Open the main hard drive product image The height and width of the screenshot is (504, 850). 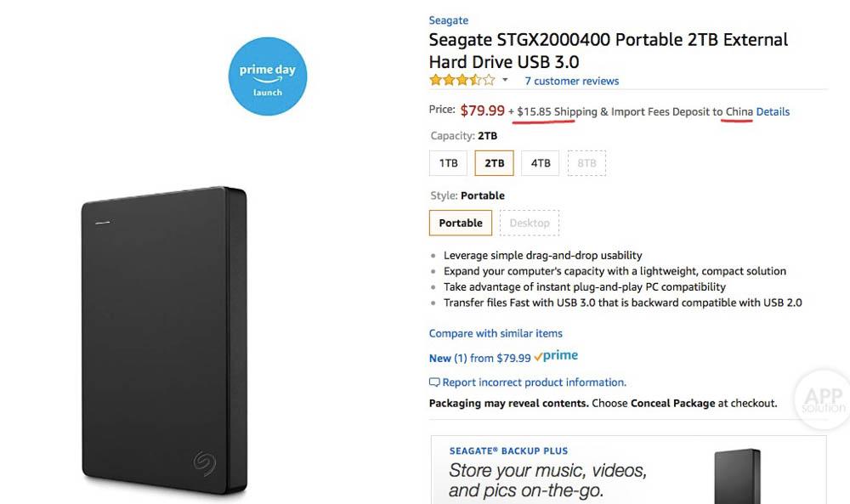click(164, 340)
